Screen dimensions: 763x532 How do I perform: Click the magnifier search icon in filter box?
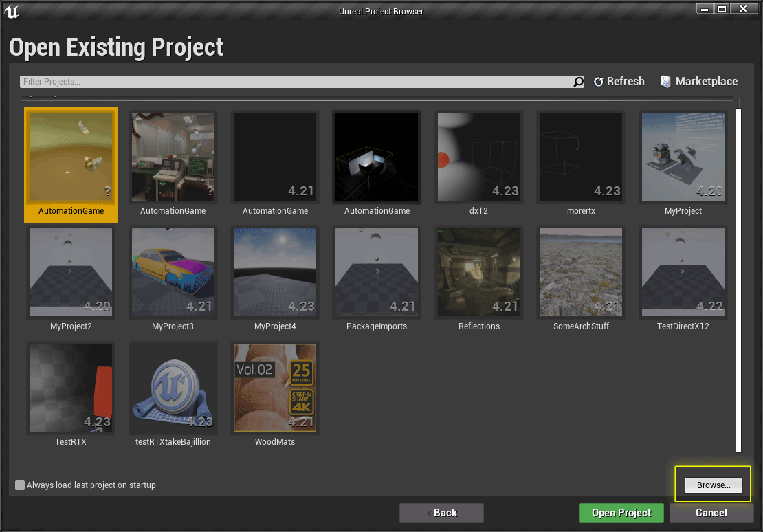pos(578,82)
